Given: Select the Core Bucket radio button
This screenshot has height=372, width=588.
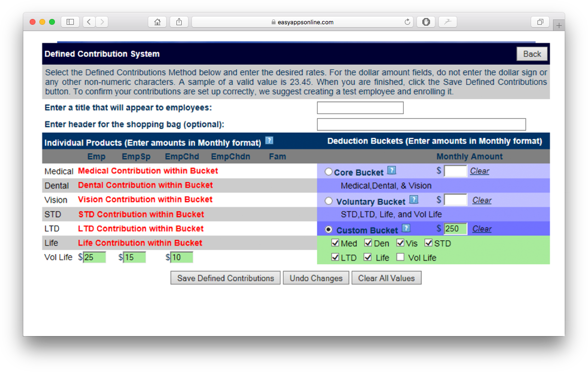Looking at the screenshot, I should click(x=329, y=171).
